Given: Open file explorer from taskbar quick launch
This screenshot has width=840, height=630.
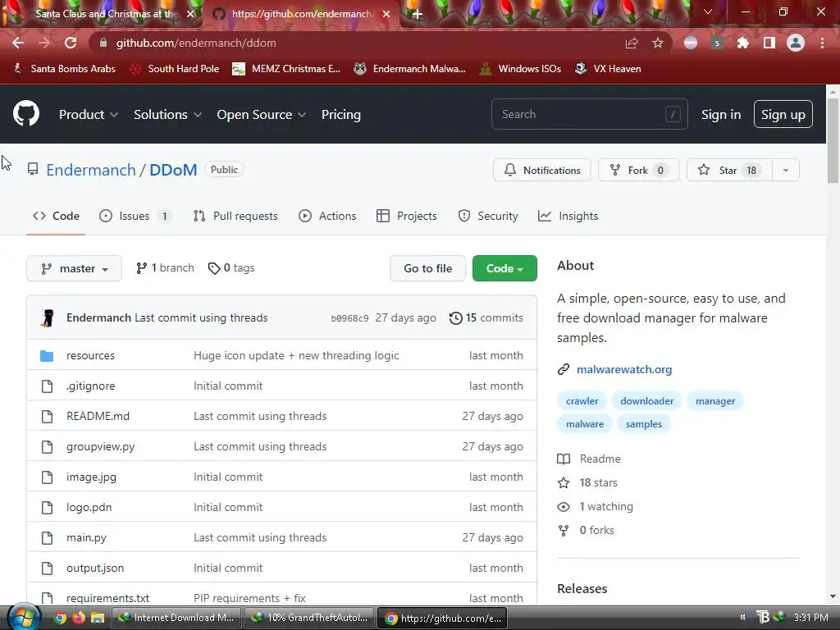Looking at the screenshot, I should [98, 619].
